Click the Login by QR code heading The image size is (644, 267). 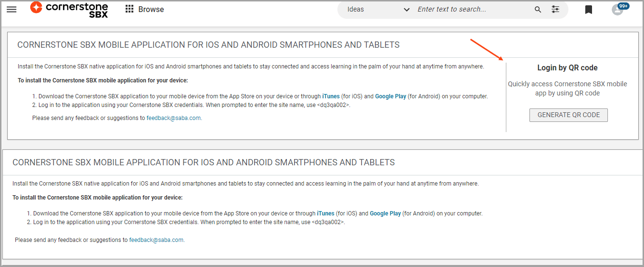point(567,68)
